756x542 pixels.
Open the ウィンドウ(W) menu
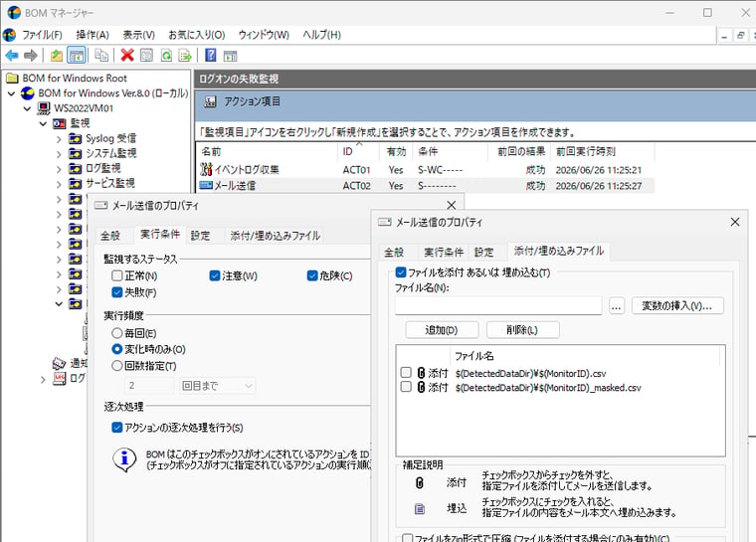264,35
